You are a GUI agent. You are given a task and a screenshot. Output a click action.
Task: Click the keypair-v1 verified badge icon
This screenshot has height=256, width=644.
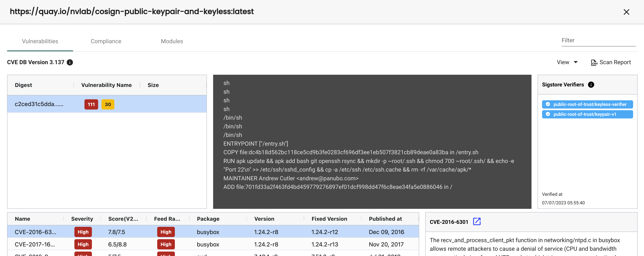[548, 114]
